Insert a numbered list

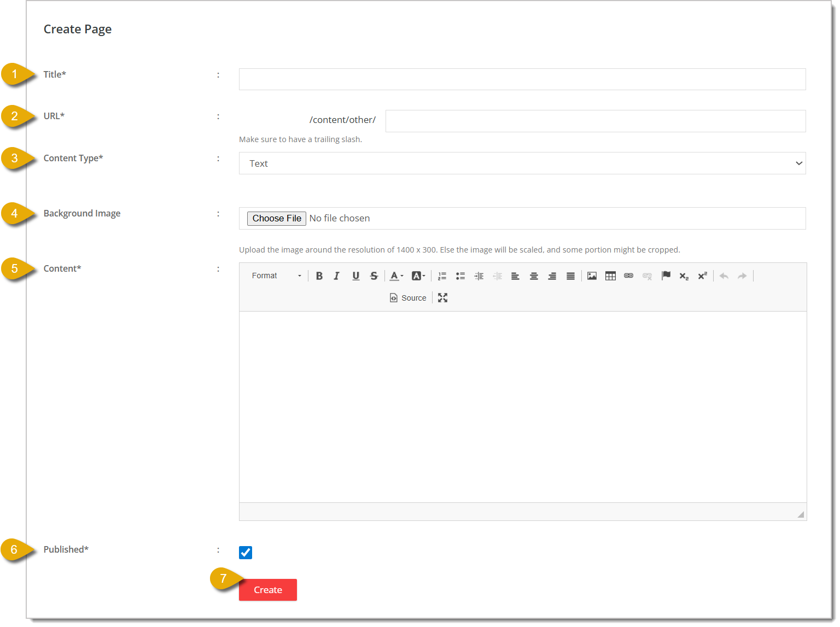[x=442, y=276]
